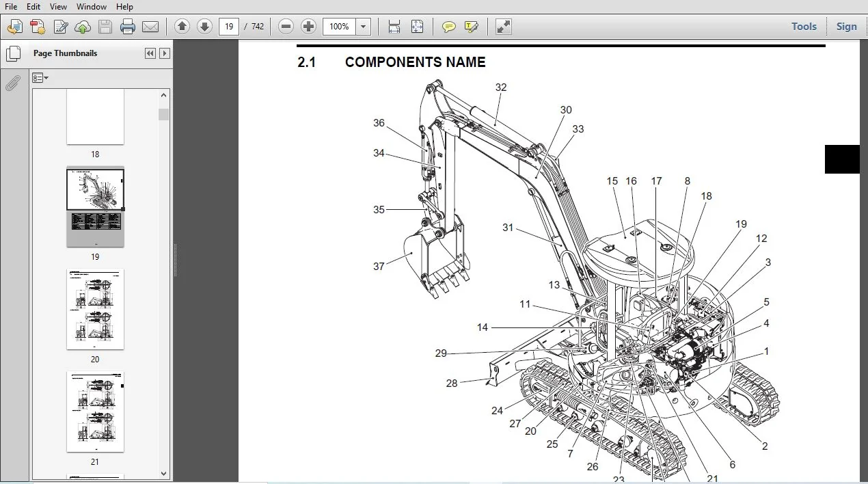Click the Edit/Sign document toolbar icon
Screen dimensions: 868x484
60,27
